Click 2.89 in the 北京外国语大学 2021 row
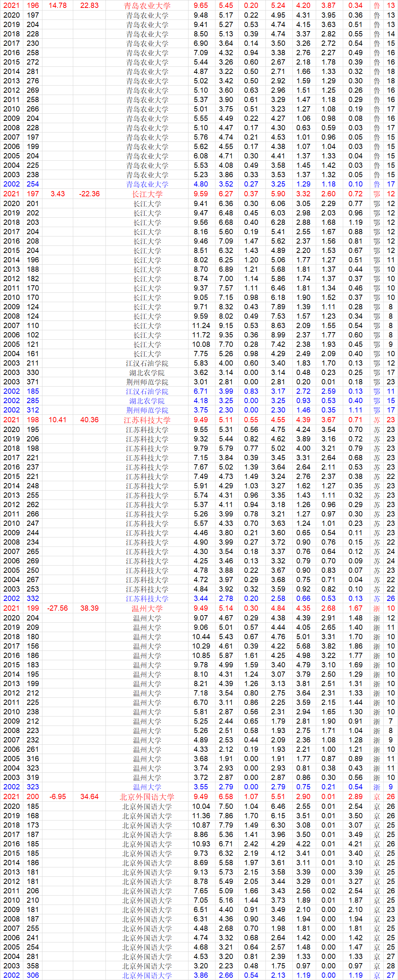This screenshot has width=398, height=980. (356, 796)
